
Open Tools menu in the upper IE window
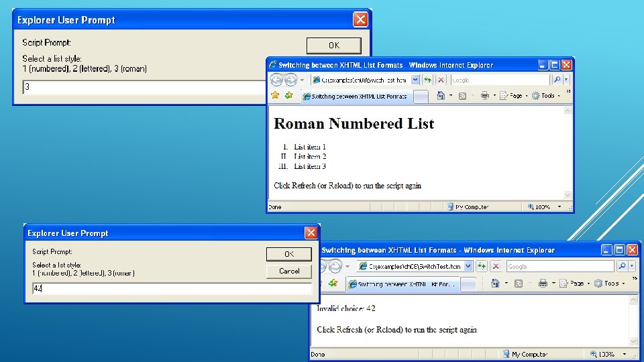click(x=546, y=96)
